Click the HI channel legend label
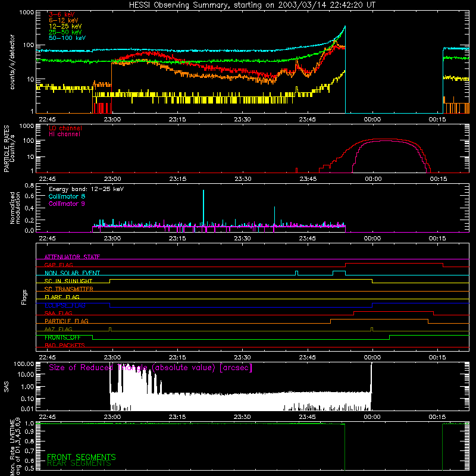 pos(64,134)
